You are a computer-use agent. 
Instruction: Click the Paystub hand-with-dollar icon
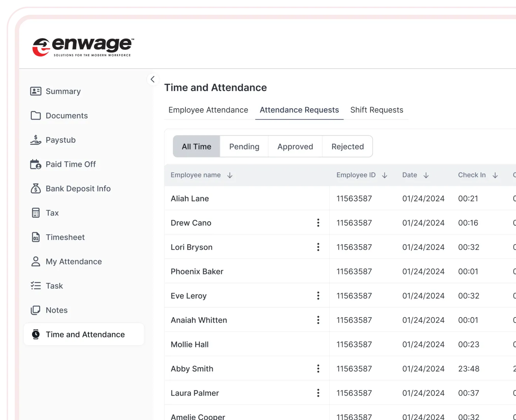pyautogui.click(x=36, y=140)
